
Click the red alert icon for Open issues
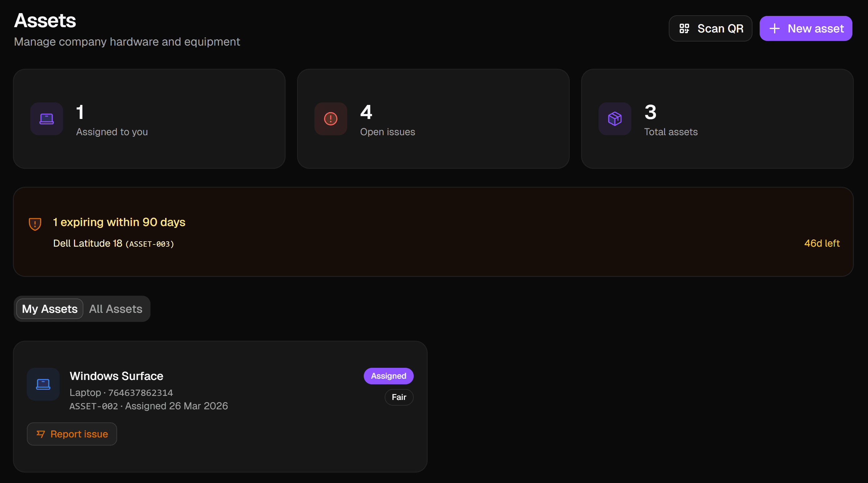coord(331,119)
